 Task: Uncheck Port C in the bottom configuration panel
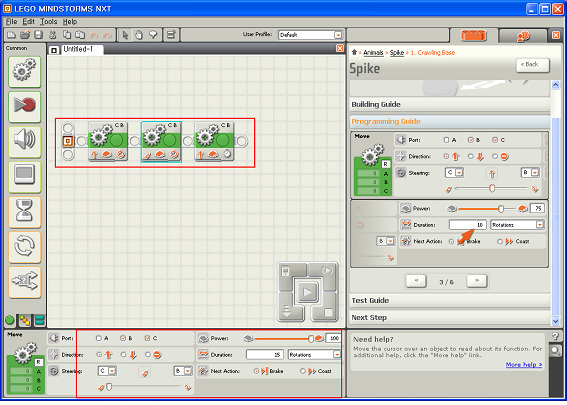[147, 338]
